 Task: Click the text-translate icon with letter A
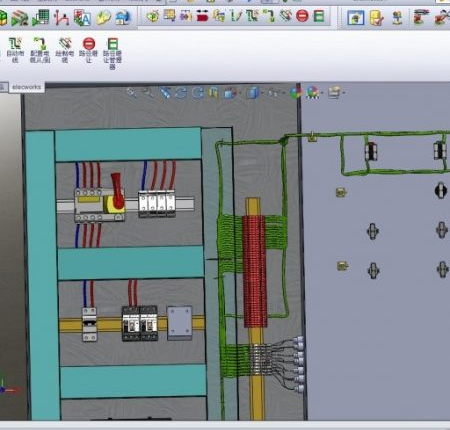pyautogui.click(x=82, y=18)
